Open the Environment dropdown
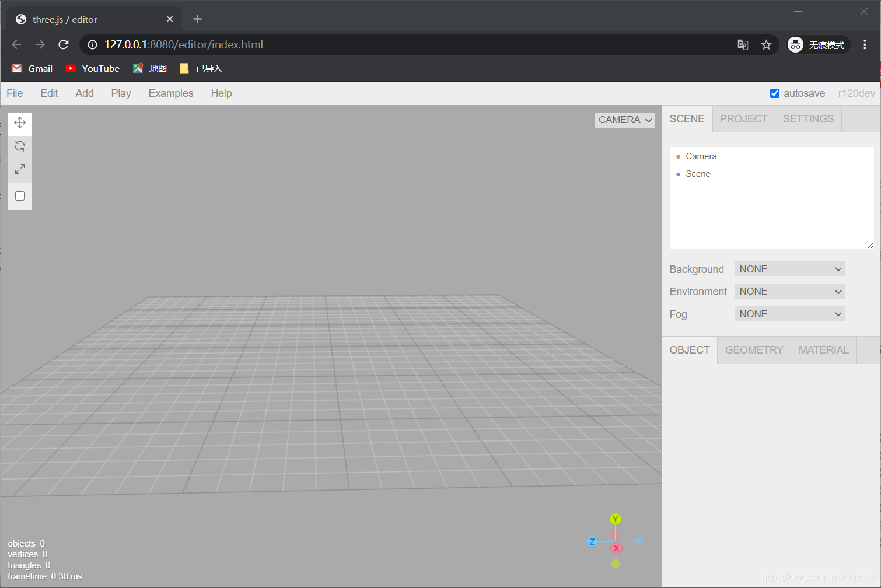 789,291
